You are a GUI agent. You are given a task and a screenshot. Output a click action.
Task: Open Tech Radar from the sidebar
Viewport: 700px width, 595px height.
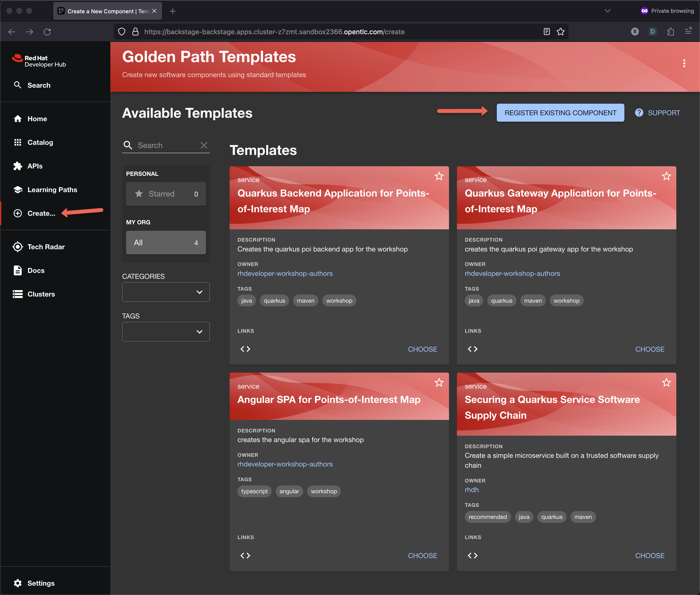(x=46, y=247)
